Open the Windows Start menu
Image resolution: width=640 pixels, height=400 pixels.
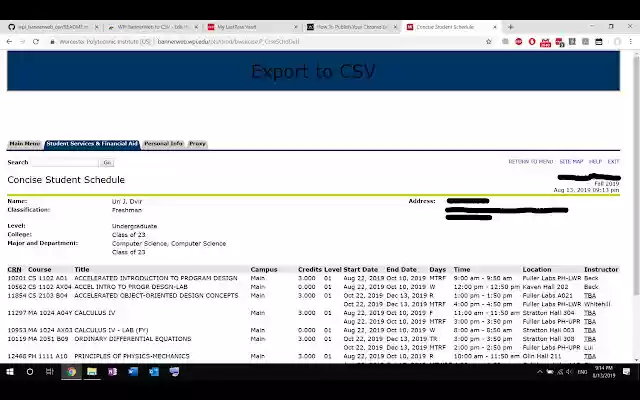coord(10,372)
